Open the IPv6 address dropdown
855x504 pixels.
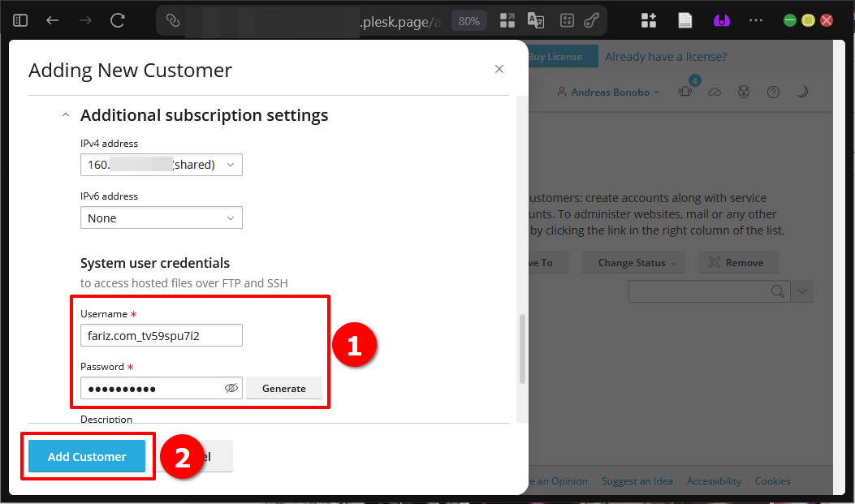tap(161, 218)
